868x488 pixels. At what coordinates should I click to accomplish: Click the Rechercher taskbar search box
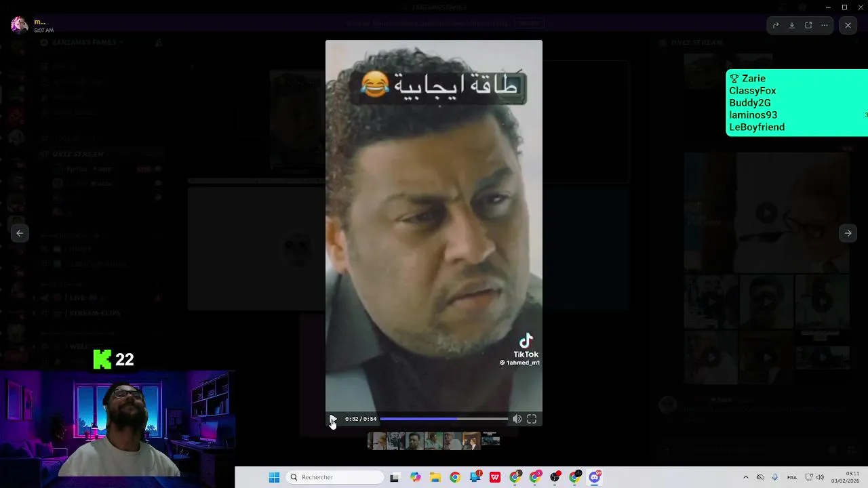pyautogui.click(x=335, y=477)
